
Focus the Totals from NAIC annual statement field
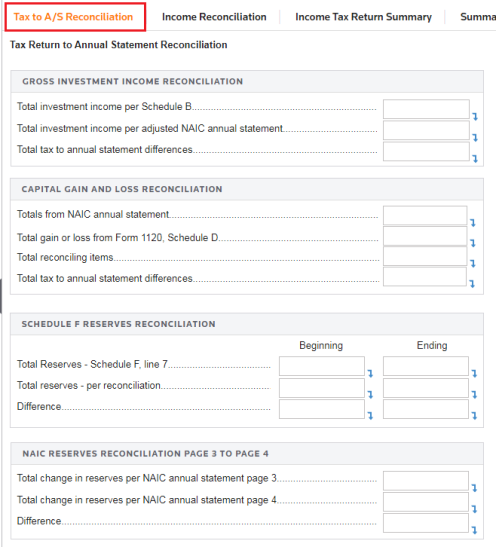click(x=425, y=215)
